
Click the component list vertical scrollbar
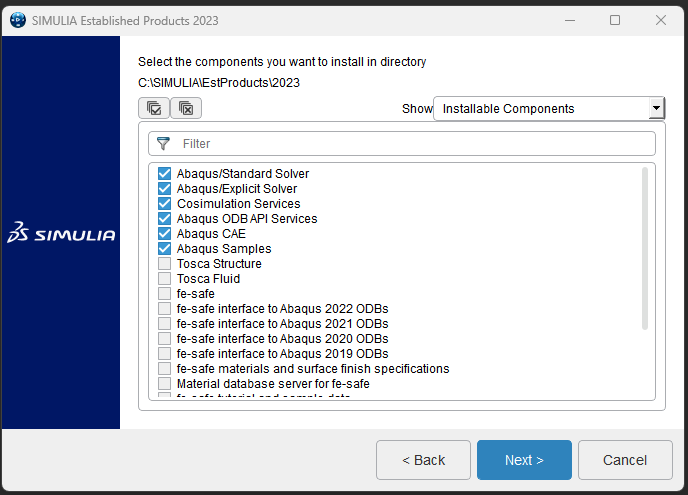click(x=645, y=248)
